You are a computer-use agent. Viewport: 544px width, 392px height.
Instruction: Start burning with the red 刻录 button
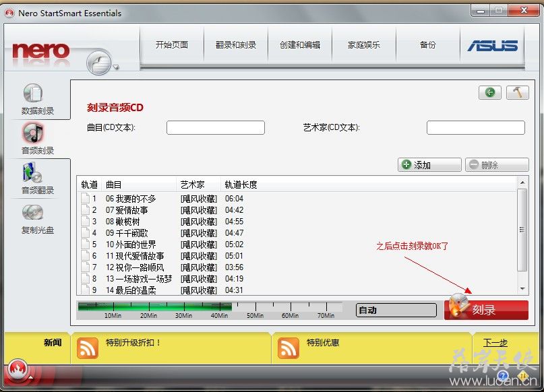point(487,310)
